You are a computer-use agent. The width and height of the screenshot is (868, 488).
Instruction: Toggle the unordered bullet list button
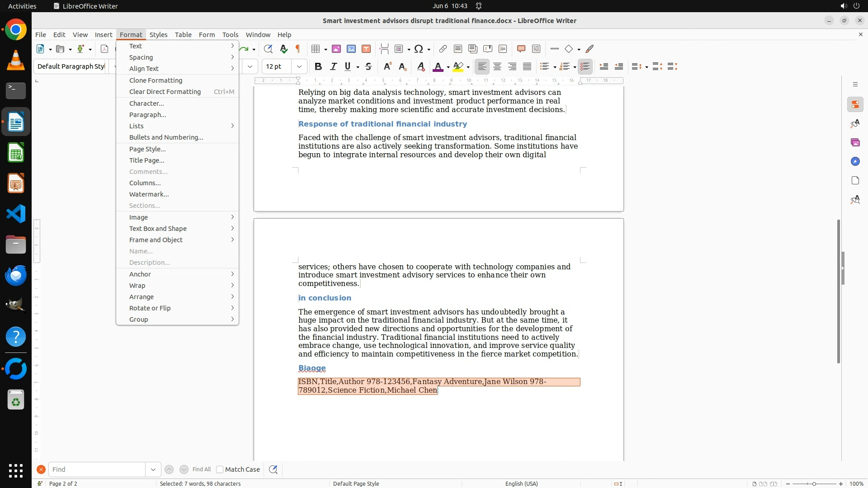tap(544, 67)
